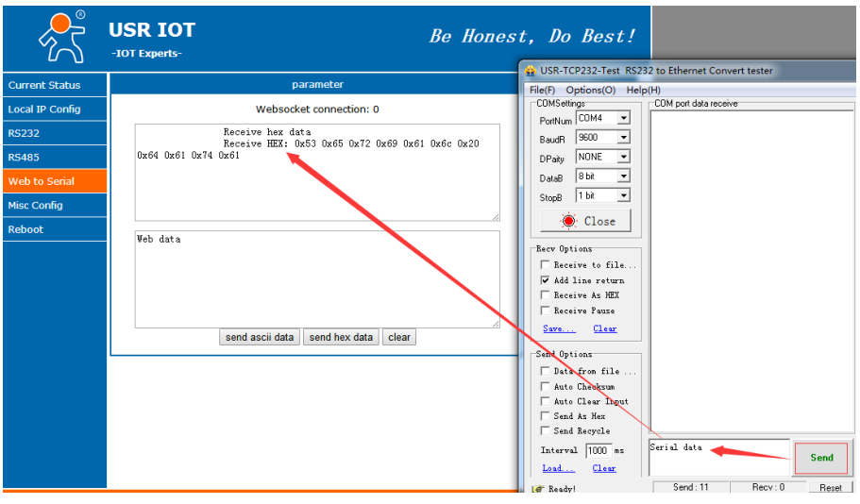Close the COM port connection

tap(586, 221)
